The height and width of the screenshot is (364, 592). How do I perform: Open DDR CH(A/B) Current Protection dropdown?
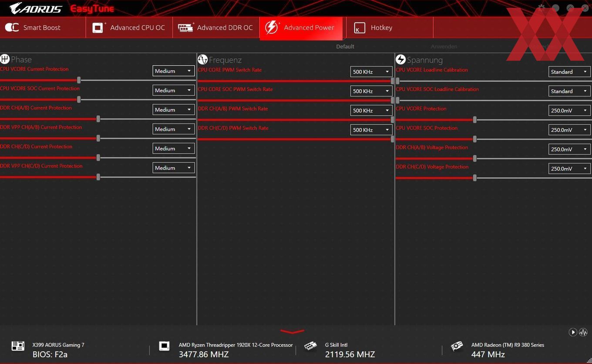(x=173, y=110)
